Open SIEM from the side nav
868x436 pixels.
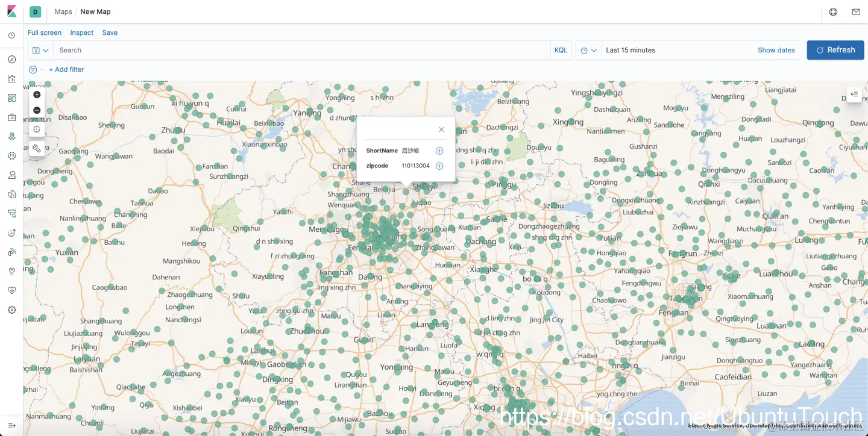click(x=11, y=252)
